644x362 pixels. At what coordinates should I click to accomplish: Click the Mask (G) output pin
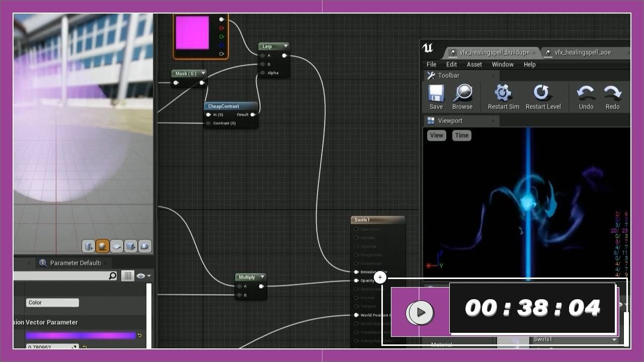coord(202,83)
